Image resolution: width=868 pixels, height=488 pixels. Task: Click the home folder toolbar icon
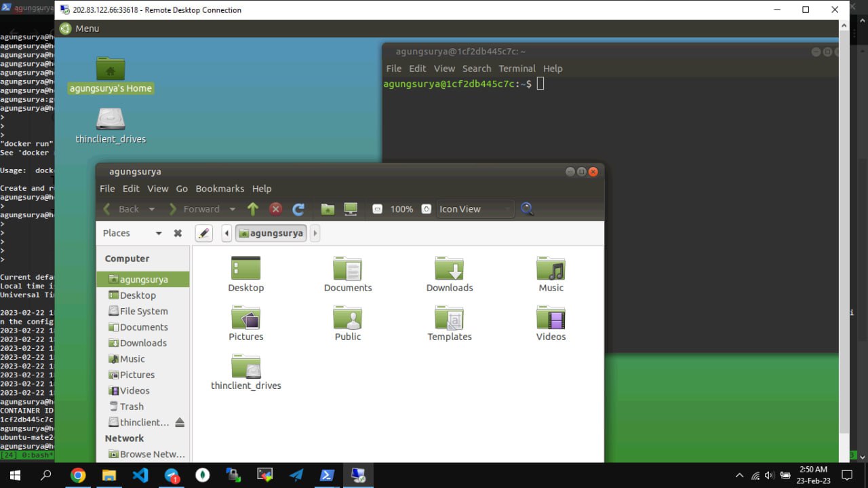[328, 209]
